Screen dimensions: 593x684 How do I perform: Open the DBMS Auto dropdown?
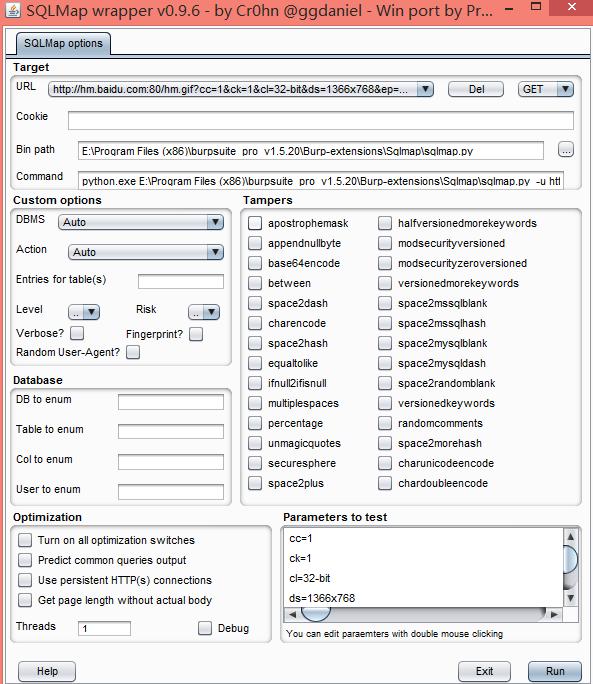(215, 222)
